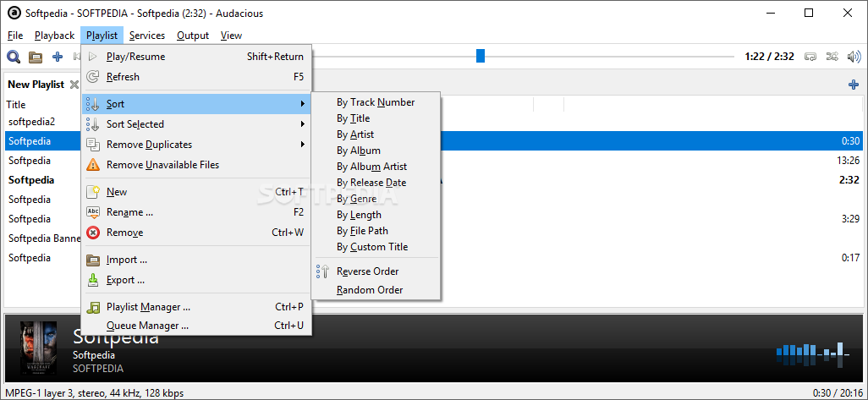Open the View menu
Screen dimensions: 868x400
pyautogui.click(x=231, y=36)
